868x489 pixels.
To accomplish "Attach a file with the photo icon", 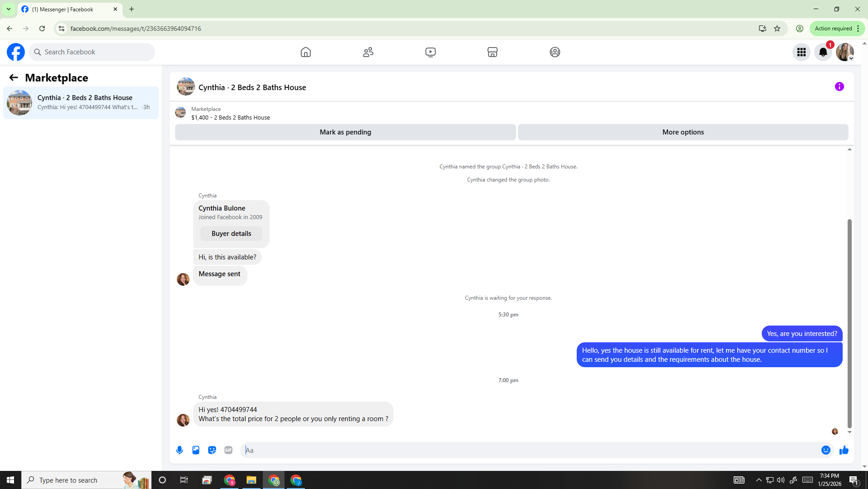I will tap(196, 450).
